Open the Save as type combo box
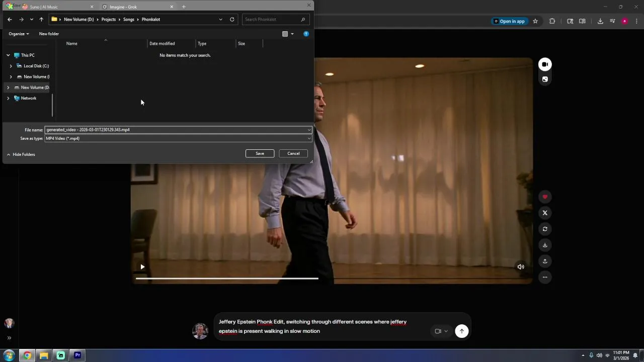The width and height of the screenshot is (644, 362). (178, 138)
